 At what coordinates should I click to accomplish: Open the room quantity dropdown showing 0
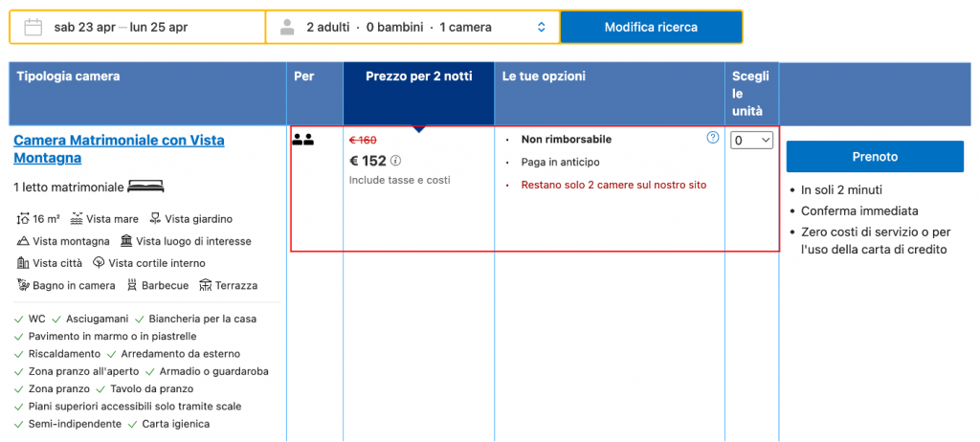[751, 141]
